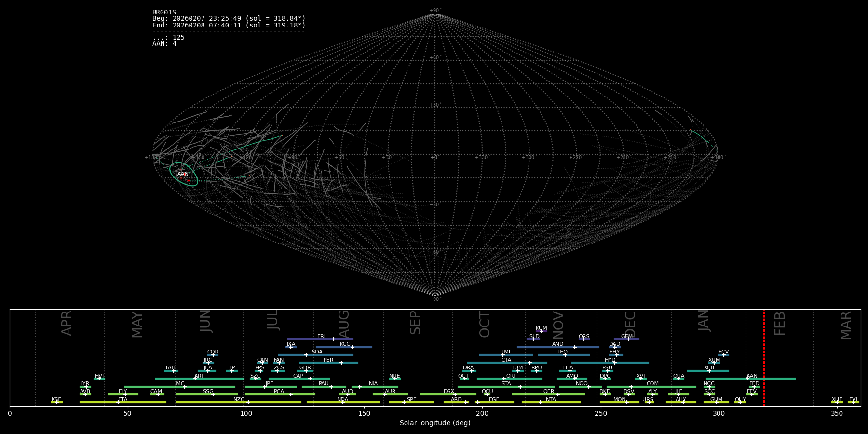This screenshot has height=434, width=868.
Task: Click the 'Solar longitude (deg)' axis title
Action: point(435,423)
